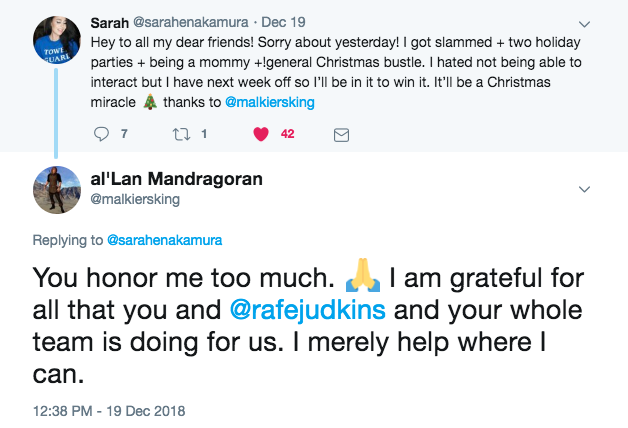Viewport: 628px width, 428px height.
Task: Retweet Sarah's tweet
Action: tap(181, 133)
